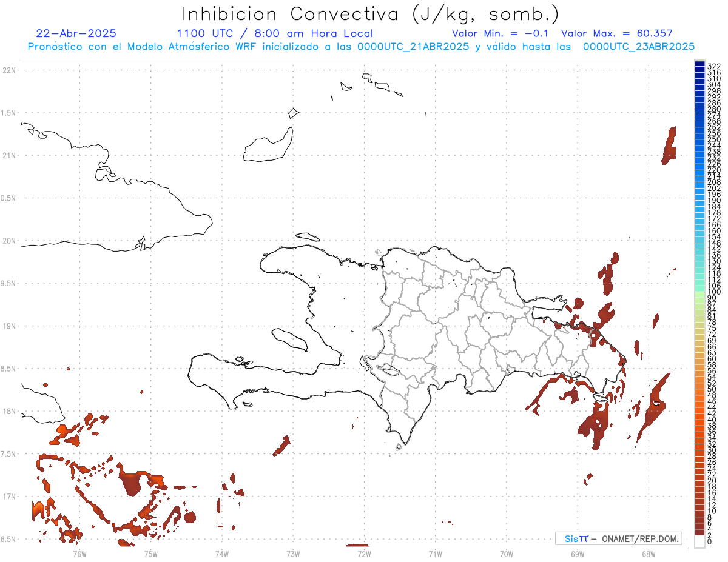Image resolution: width=728 pixels, height=562 pixels.
Task: Click the longitude label '74W'
Action: [222, 554]
